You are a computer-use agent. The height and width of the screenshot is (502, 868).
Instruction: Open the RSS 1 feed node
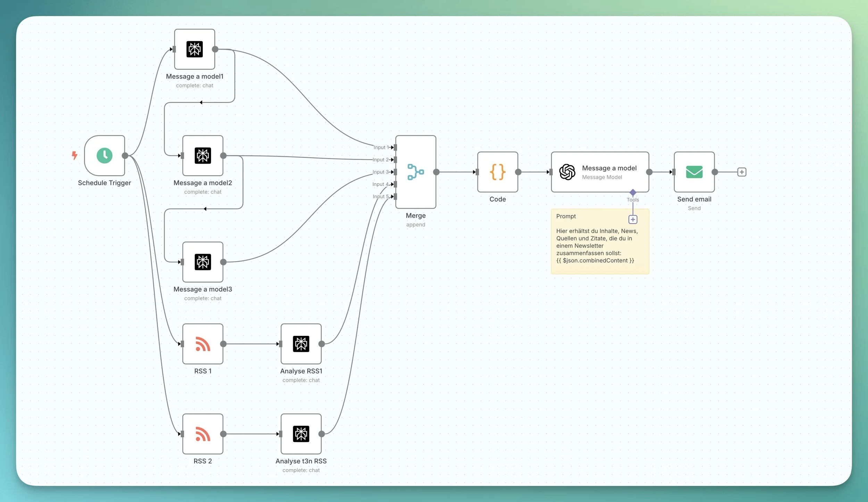203,344
